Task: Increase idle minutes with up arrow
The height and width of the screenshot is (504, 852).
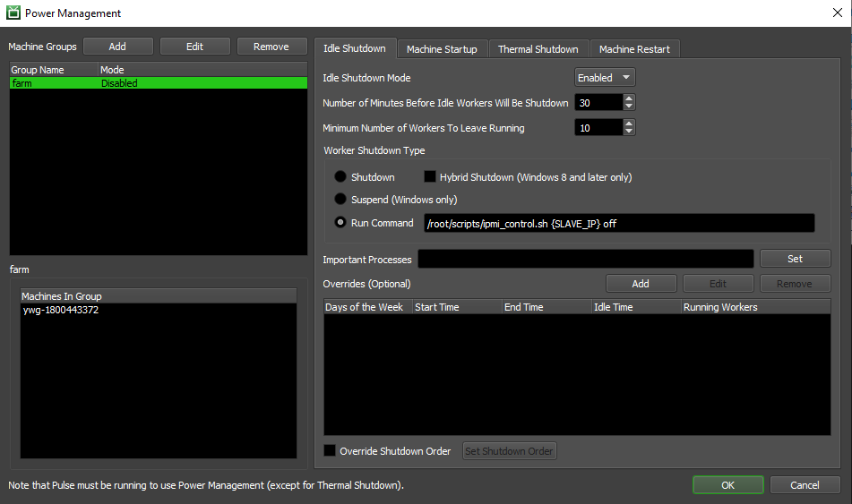Action: pyautogui.click(x=629, y=98)
